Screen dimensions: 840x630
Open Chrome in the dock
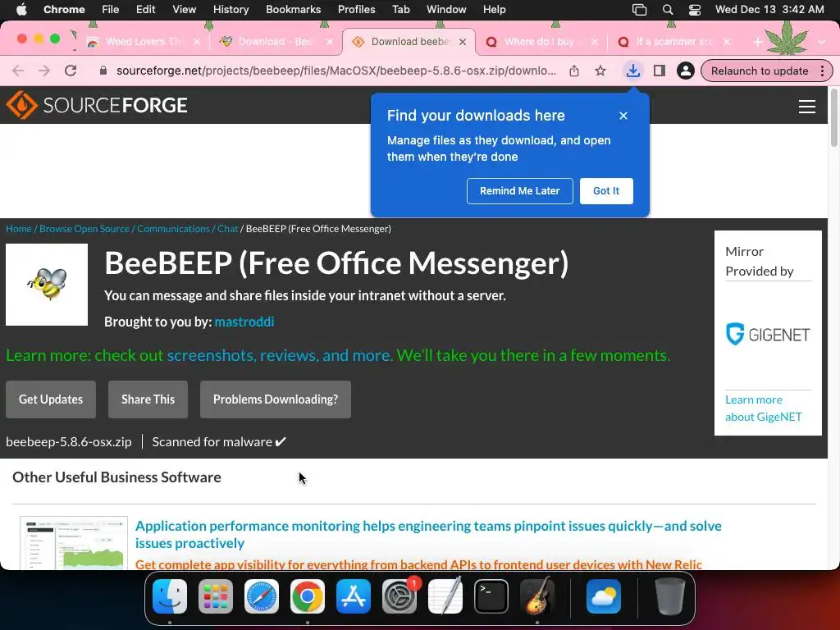308,596
